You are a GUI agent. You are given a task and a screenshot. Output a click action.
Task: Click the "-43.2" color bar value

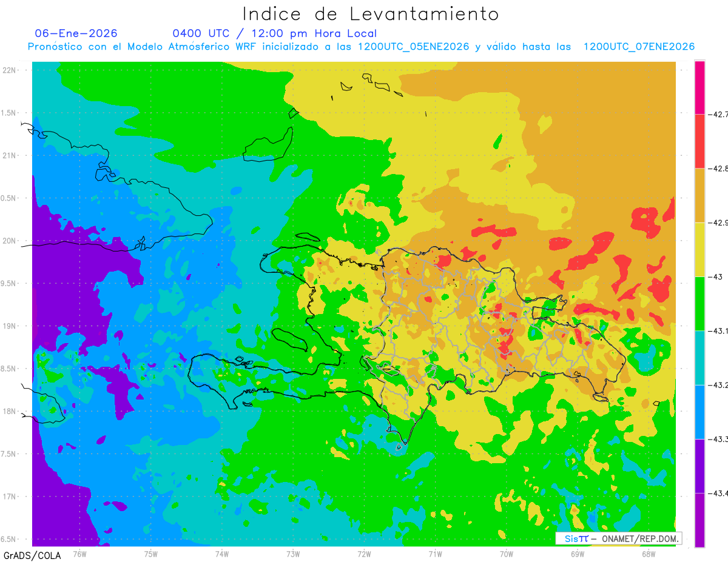(718, 385)
